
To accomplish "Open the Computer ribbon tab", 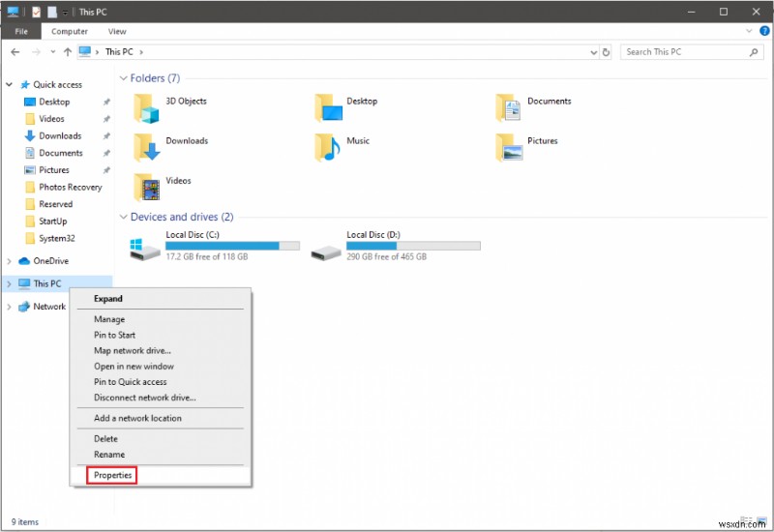I will coord(70,31).
